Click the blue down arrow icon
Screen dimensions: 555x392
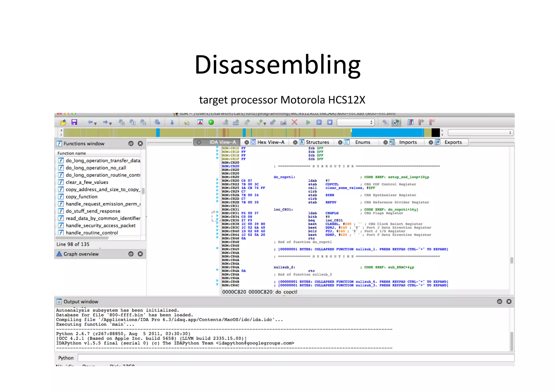pos(172,122)
